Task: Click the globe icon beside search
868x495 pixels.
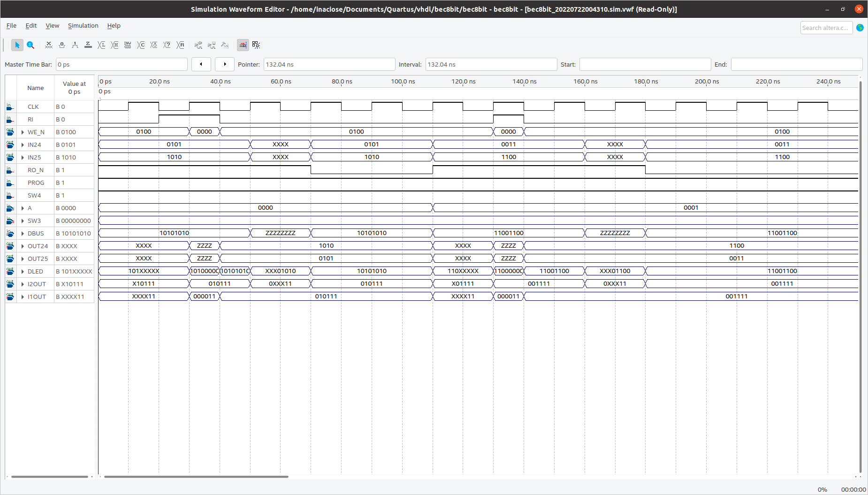Action: (860, 28)
